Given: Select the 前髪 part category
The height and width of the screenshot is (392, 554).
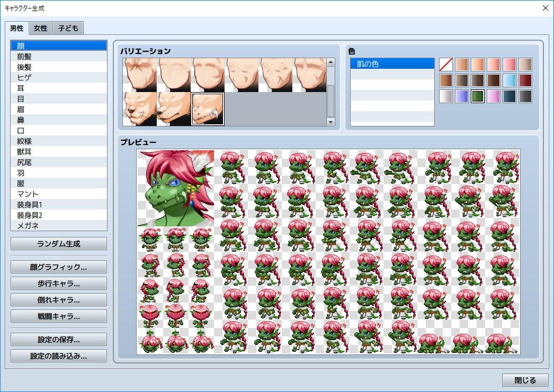Looking at the screenshot, I should (x=58, y=56).
